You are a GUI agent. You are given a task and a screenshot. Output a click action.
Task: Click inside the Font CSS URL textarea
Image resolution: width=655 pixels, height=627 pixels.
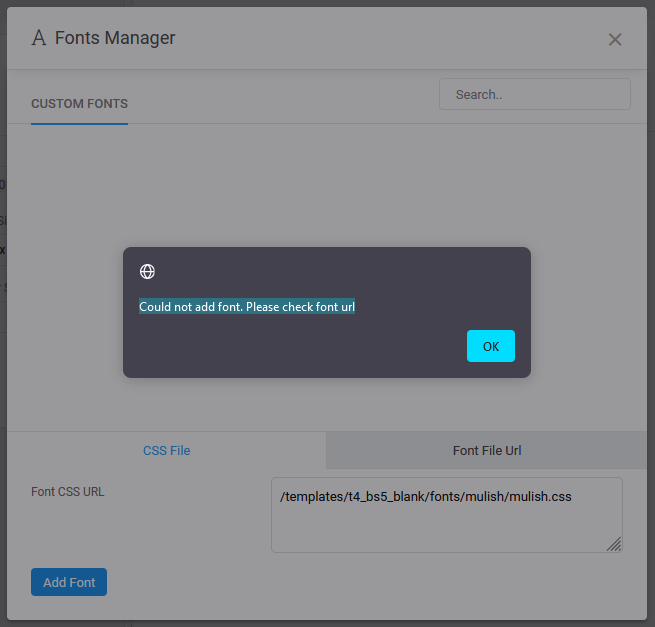click(446, 525)
